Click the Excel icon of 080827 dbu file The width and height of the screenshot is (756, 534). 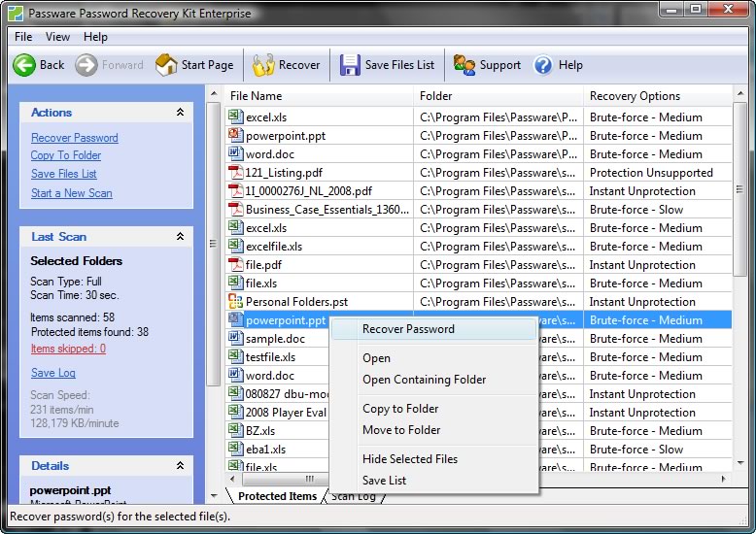pos(236,393)
